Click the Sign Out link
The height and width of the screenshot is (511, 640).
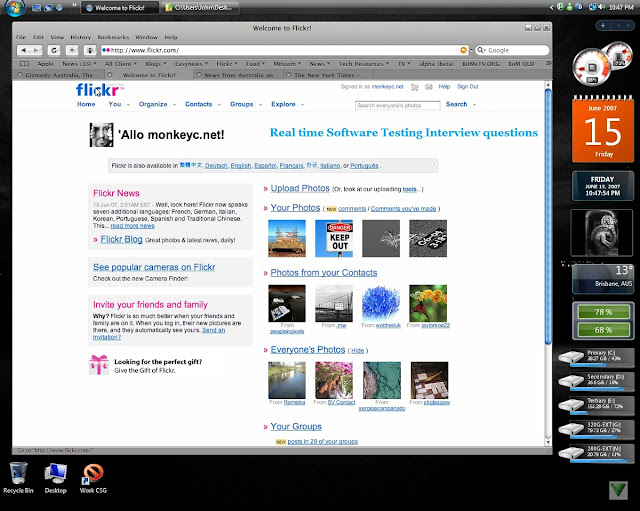[468, 87]
